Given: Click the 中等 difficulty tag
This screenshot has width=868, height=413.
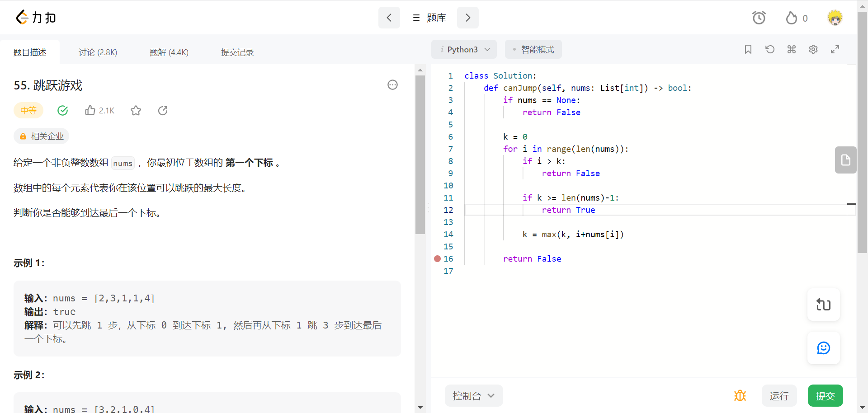Looking at the screenshot, I should tap(28, 110).
